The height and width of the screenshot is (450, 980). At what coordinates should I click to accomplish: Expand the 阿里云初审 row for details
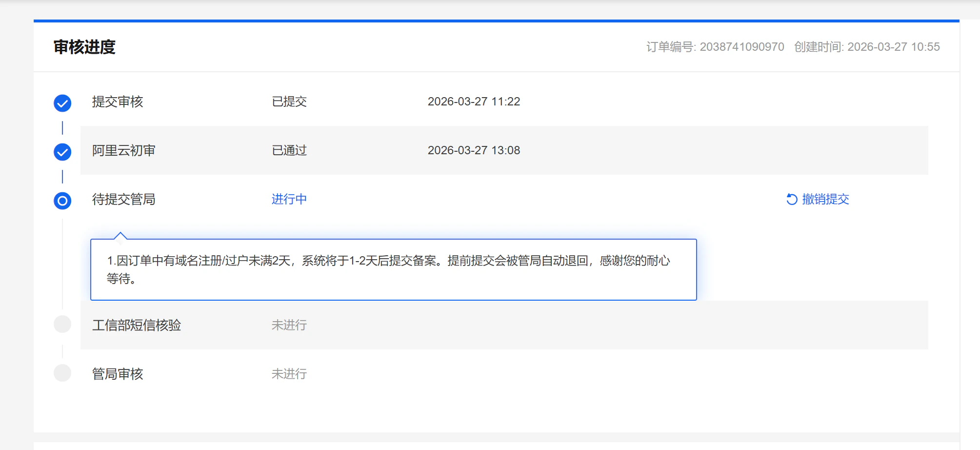[123, 150]
